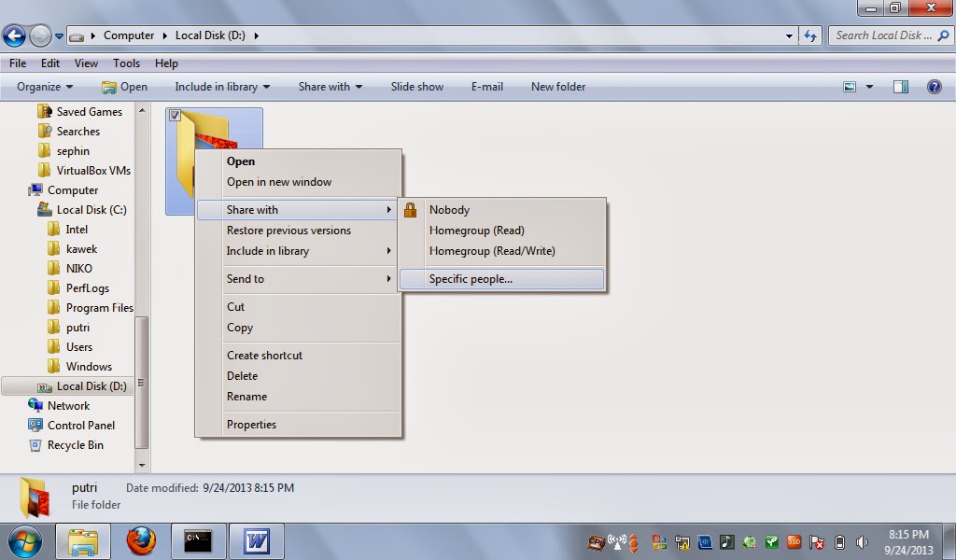Open the Tools menu
Screen dimensions: 956x560
126,63
